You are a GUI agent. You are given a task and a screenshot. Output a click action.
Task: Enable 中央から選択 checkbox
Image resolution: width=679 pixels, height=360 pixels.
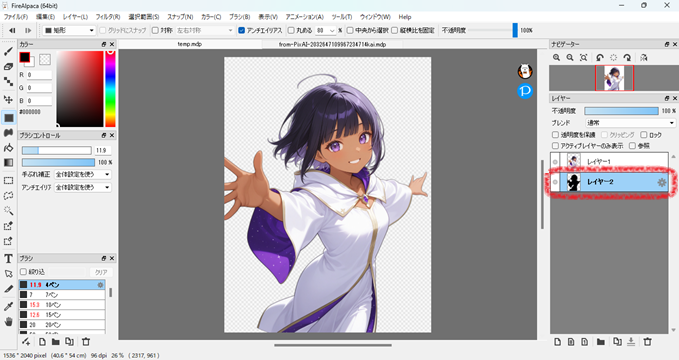tap(350, 30)
